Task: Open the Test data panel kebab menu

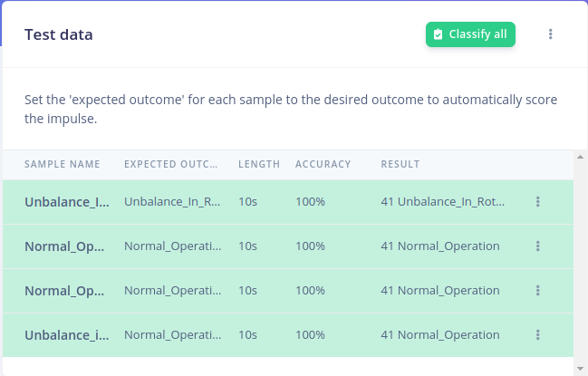Action: click(550, 34)
